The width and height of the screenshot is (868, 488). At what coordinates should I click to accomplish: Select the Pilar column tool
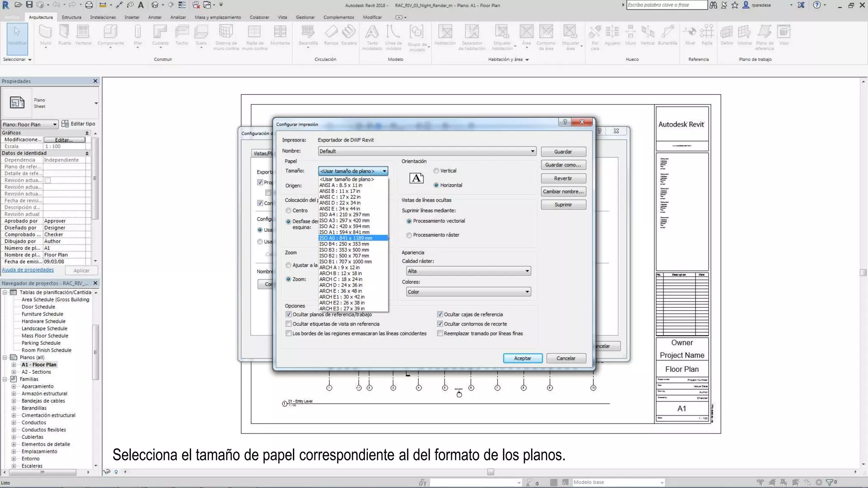click(138, 35)
